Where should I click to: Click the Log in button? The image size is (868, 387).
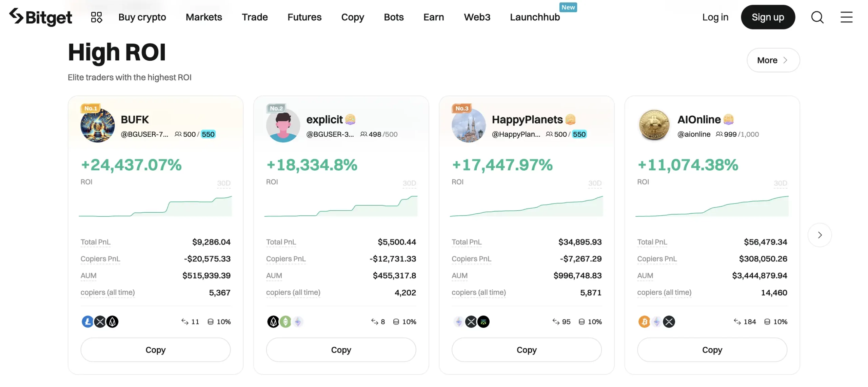click(715, 17)
